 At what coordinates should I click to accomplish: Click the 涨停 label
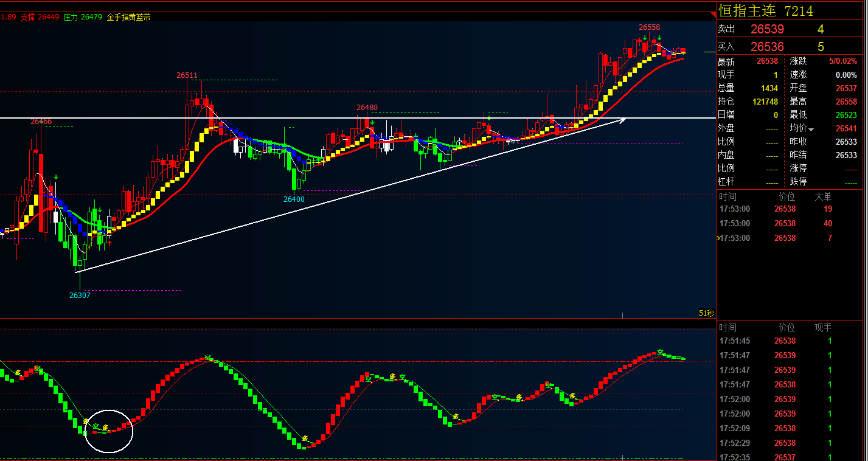coord(799,168)
